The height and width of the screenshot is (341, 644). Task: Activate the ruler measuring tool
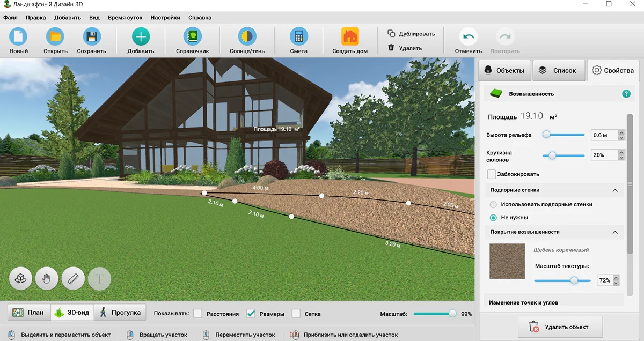tap(73, 279)
